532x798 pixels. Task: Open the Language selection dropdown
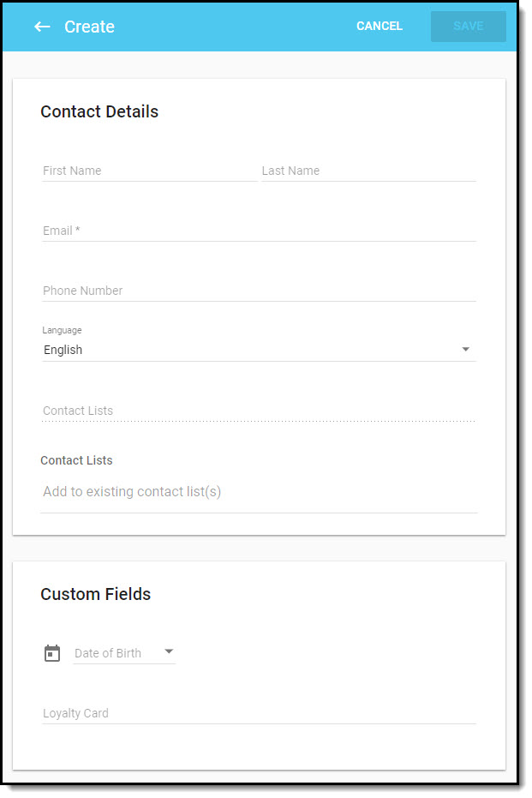(x=257, y=349)
